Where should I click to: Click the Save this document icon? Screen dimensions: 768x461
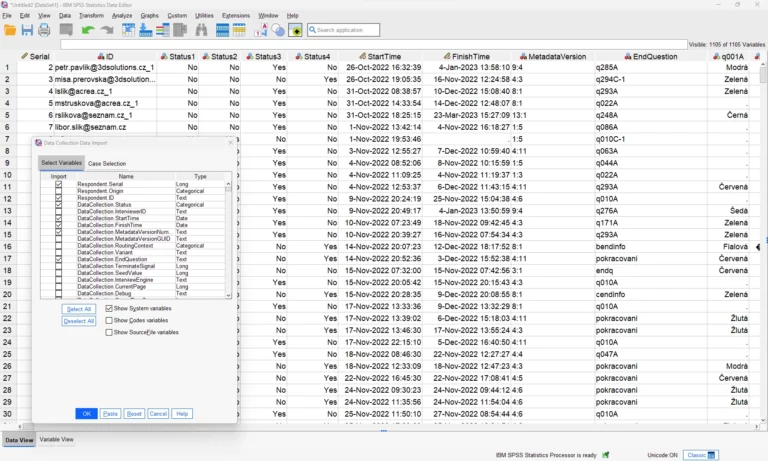pos(27,30)
